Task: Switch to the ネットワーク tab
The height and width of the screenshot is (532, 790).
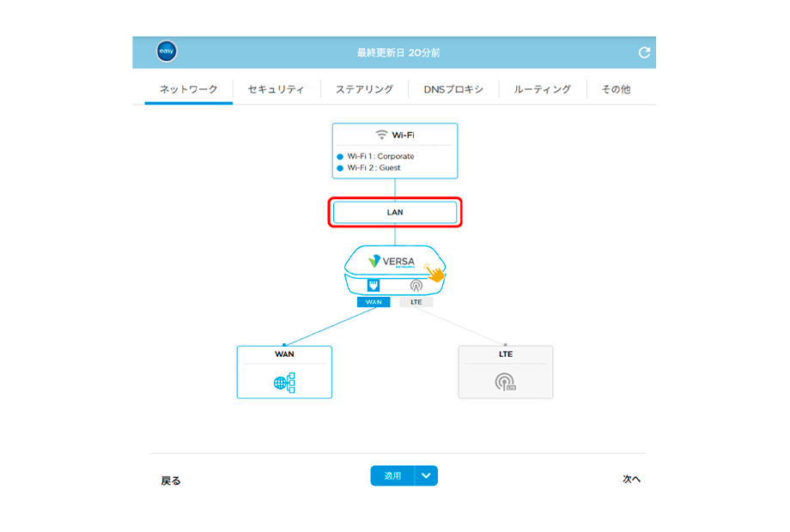Action: [188, 89]
